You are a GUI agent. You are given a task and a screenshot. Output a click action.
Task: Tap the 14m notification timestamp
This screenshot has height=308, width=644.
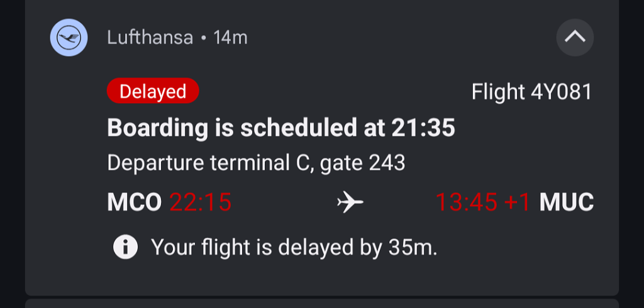[231, 38]
